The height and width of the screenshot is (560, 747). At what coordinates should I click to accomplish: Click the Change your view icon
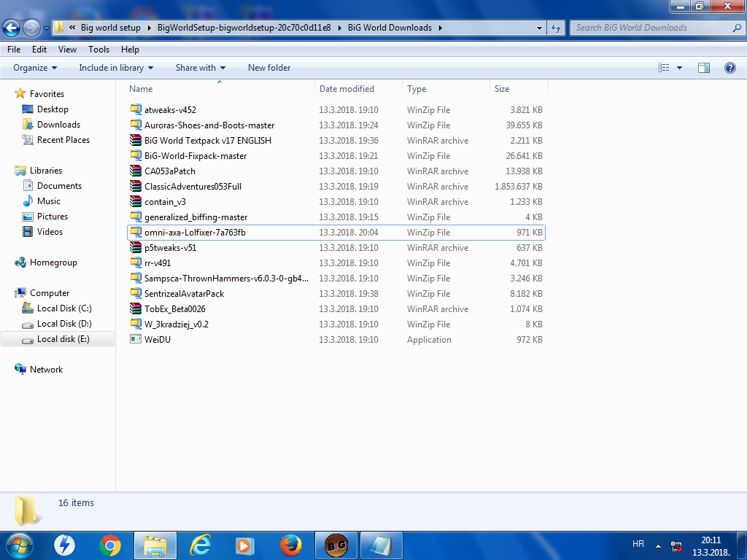pos(664,68)
